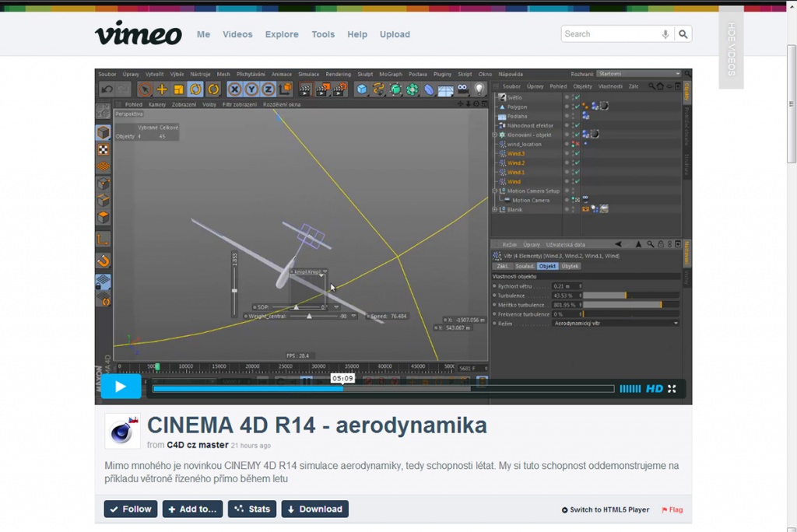Screen dimensions: 797x532
Task: Click the Follow button
Action: pyautogui.click(x=131, y=509)
